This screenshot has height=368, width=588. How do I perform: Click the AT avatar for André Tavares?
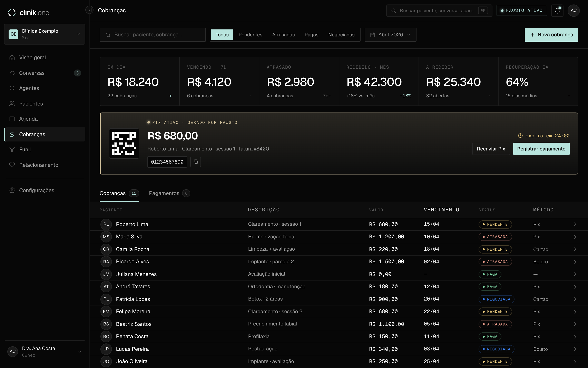pyautogui.click(x=106, y=287)
